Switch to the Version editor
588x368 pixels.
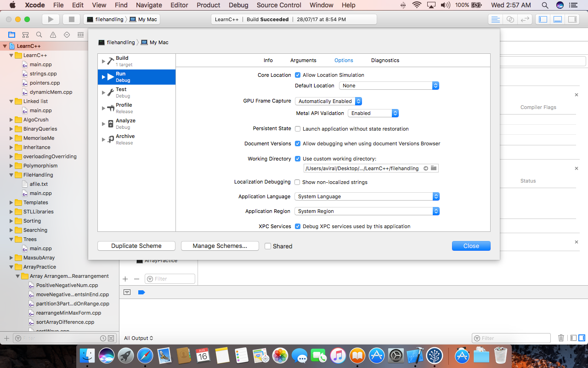(525, 19)
